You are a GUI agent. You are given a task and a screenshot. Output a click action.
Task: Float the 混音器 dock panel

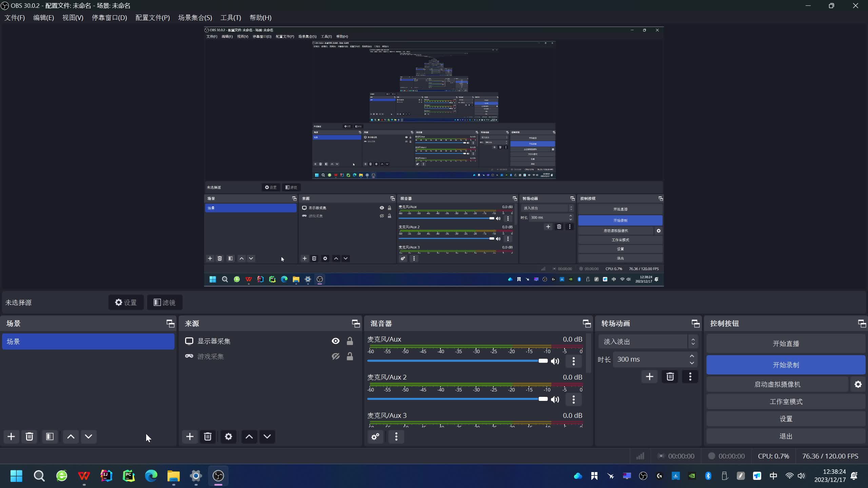pyautogui.click(x=587, y=324)
